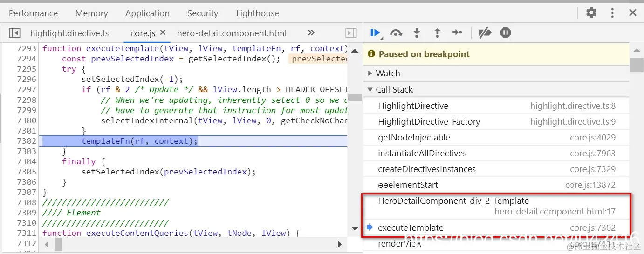This screenshot has height=254, width=644.
Task: Open highlight.directive.ts:8 source link
Action: tap(573, 106)
